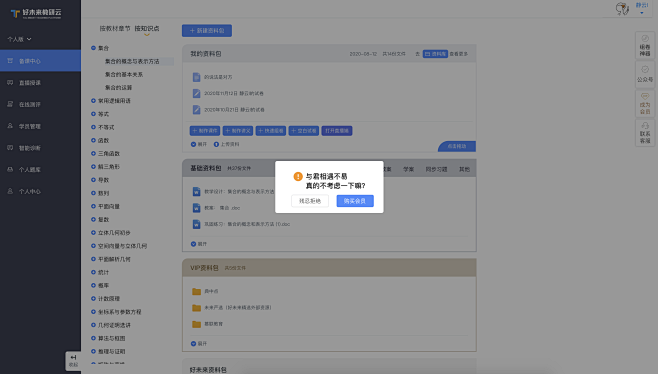Select the 同步习题 tab in 基础资料包
Image resolution: width=658 pixels, height=374 pixels.
(x=436, y=169)
